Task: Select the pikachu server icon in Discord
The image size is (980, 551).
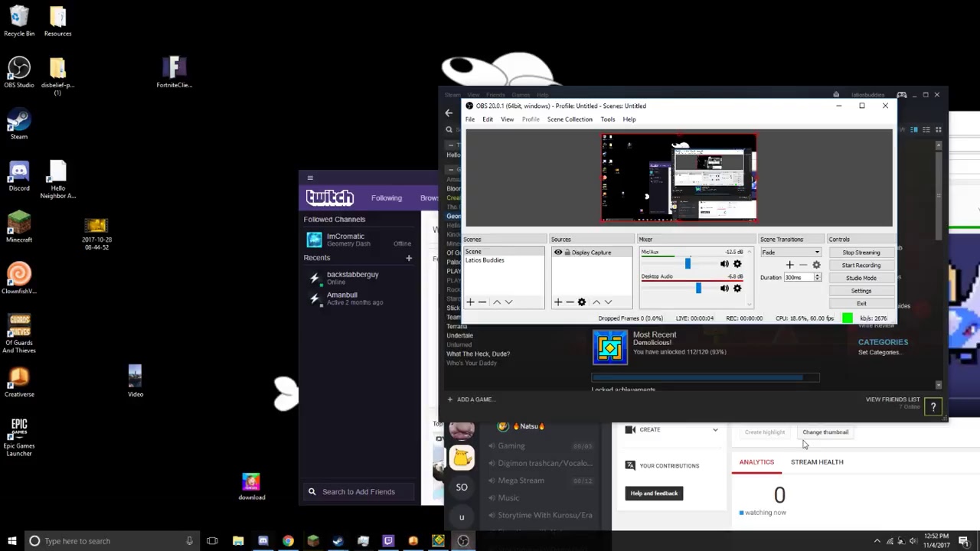Action: click(462, 458)
